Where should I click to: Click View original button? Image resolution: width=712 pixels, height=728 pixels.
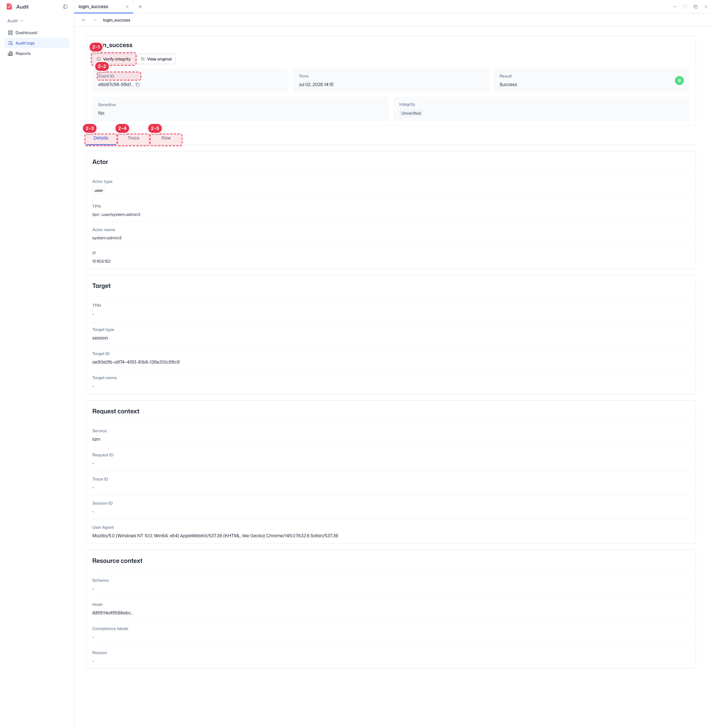pos(156,59)
